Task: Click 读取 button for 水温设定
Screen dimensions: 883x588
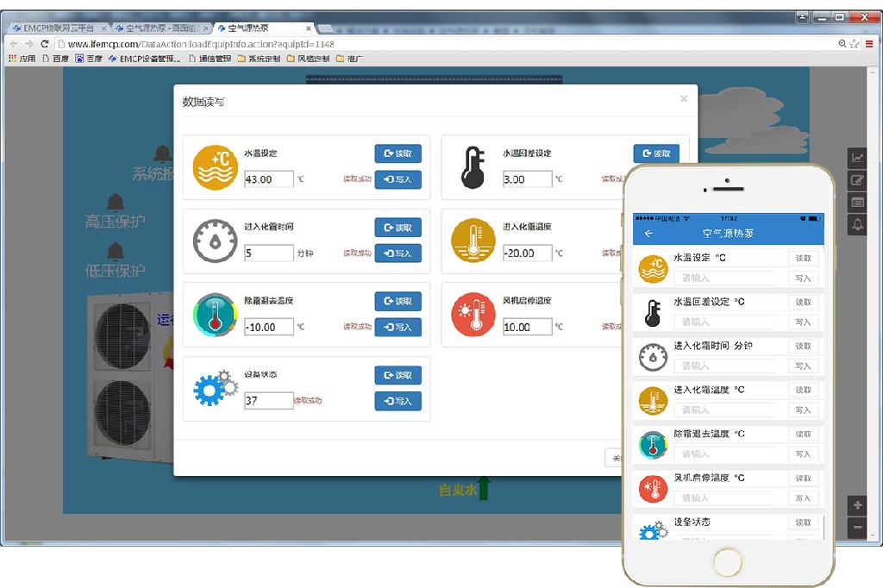Action: point(398,153)
